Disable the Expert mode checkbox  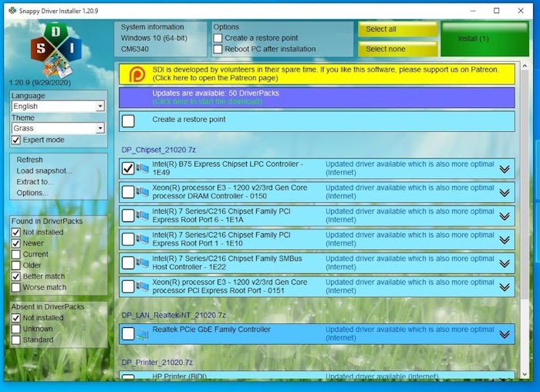(x=16, y=140)
